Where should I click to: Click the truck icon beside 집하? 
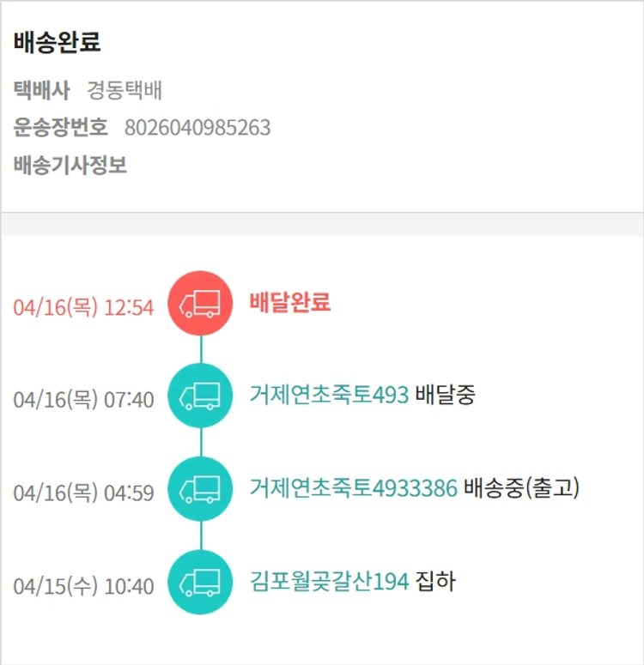point(200,582)
